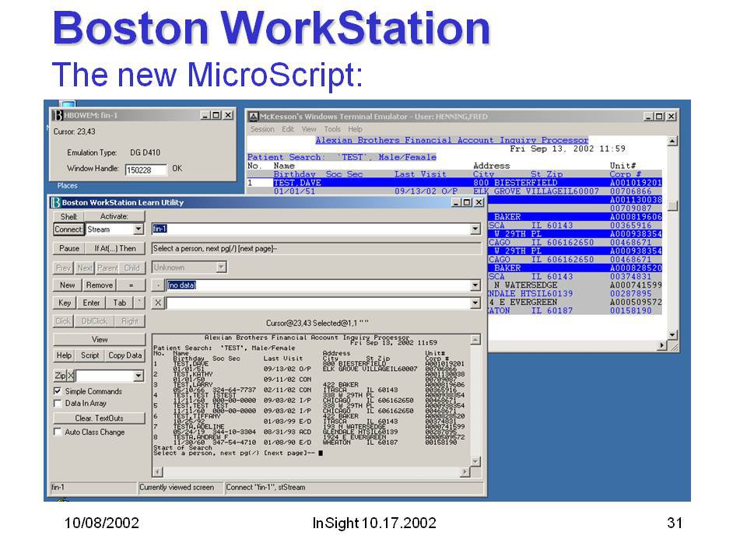Open the Tools menu in Terminal Emulator
The image size is (747, 560).
[x=332, y=129]
